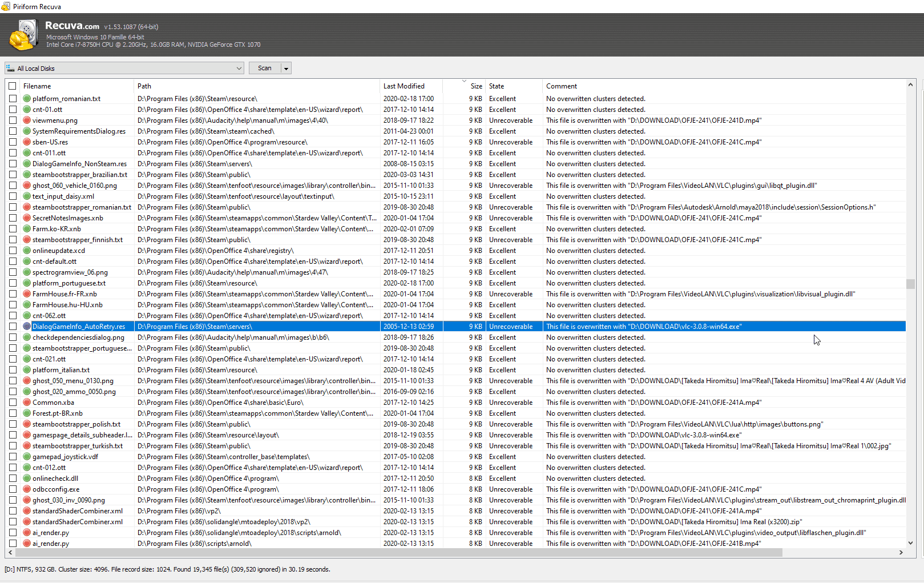Click status icon of DialogGameInfo_AutoRetry.res
The height and width of the screenshot is (583, 924).
[x=27, y=327]
